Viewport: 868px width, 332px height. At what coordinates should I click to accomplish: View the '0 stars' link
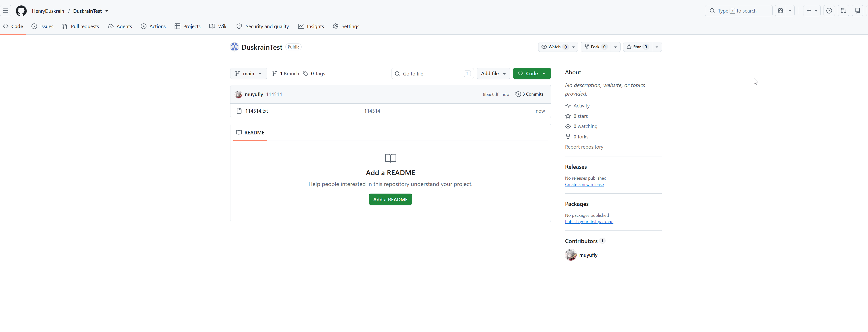(x=577, y=116)
